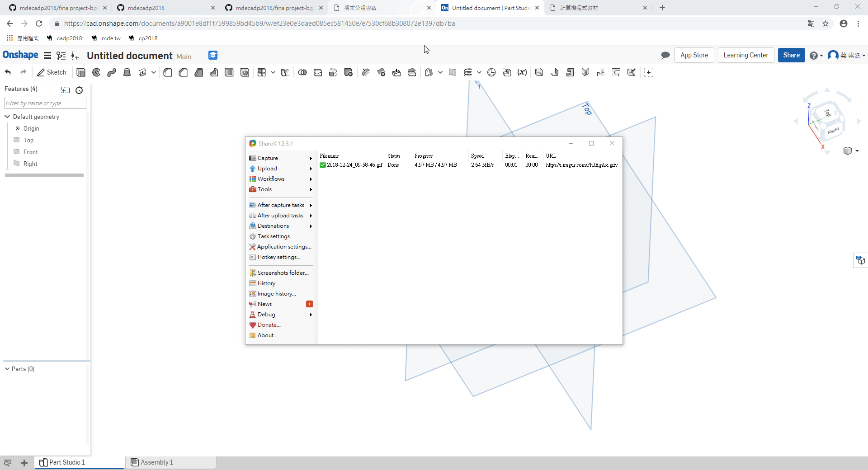Image resolution: width=868 pixels, height=470 pixels.
Task: Pick the Fillet tool
Action: 168,72
